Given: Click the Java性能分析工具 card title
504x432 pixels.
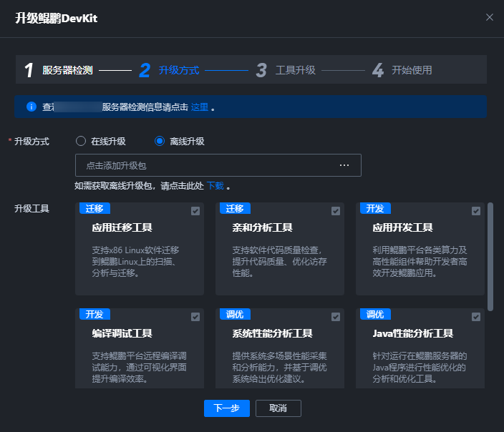Looking at the screenshot, I should pyautogui.click(x=412, y=333).
